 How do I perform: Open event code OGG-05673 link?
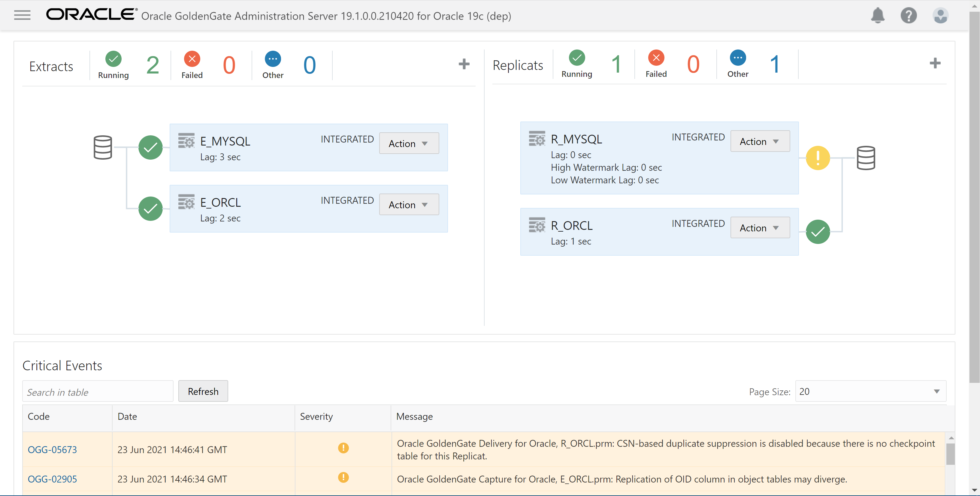pyautogui.click(x=52, y=449)
